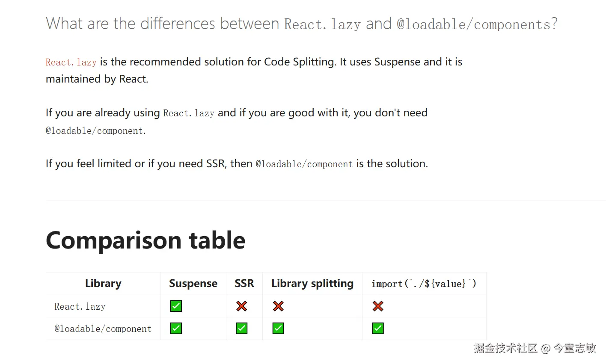Click @loadable/component's green Library splitting checkmark
Screen dimensions: 606x364
278,328
